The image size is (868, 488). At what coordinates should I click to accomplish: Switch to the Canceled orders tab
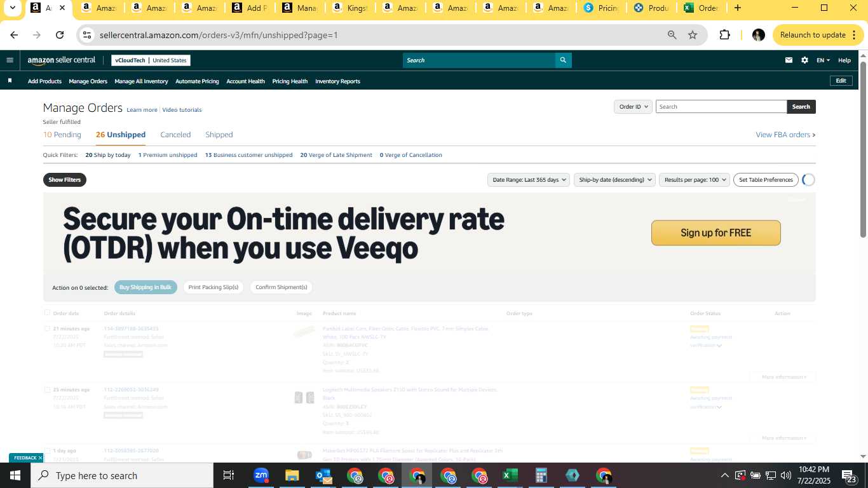175,135
